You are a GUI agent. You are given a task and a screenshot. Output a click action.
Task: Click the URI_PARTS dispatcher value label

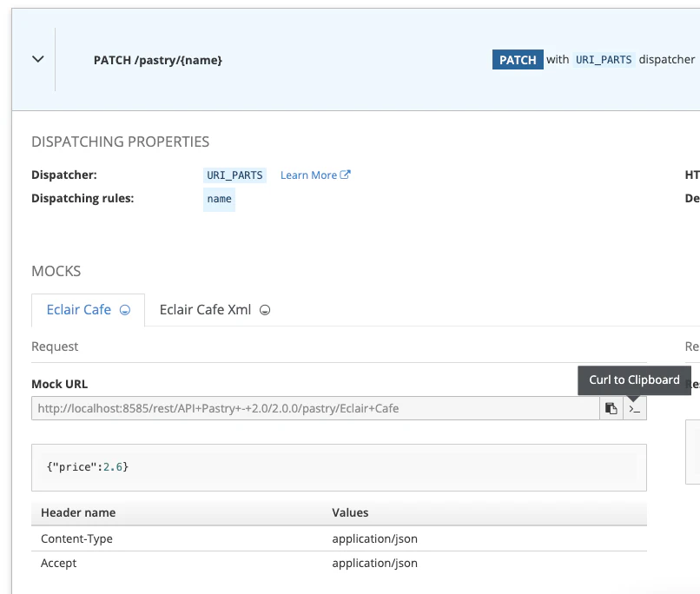(234, 175)
